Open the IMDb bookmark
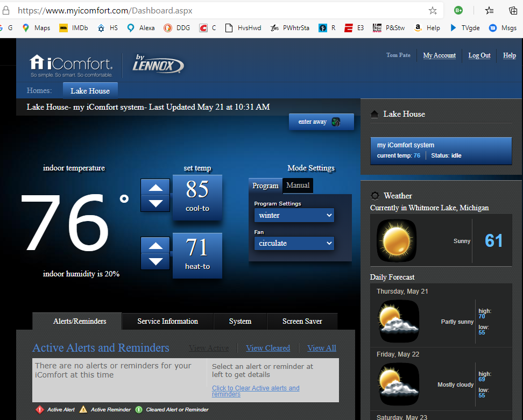This screenshot has width=523, height=420. [74, 28]
